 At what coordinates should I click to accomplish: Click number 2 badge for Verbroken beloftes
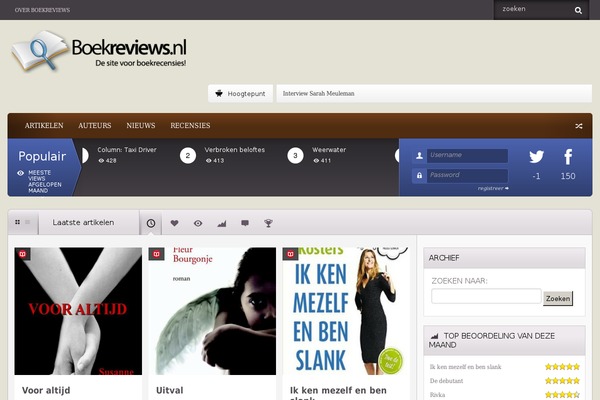188,155
